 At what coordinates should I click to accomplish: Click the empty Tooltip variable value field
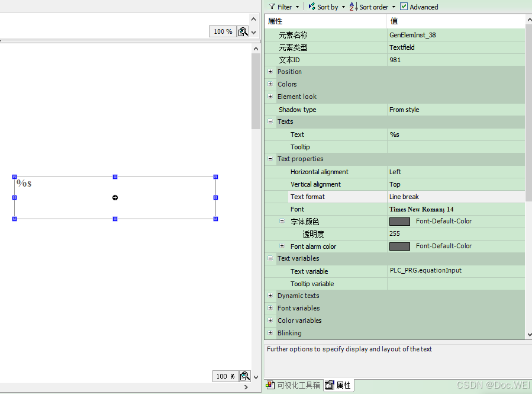click(x=456, y=284)
